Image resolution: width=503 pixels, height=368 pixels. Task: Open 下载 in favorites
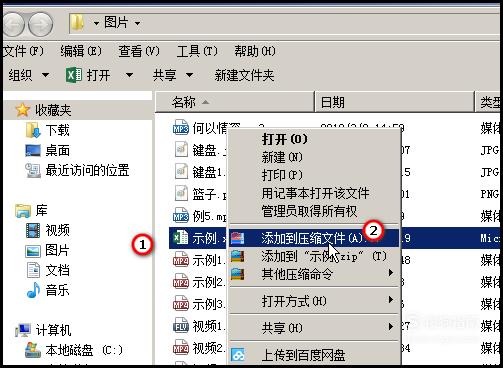[x=48, y=130]
